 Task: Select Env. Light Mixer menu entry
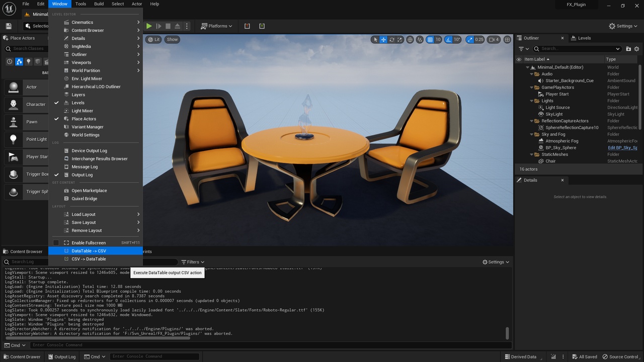(96, 78)
